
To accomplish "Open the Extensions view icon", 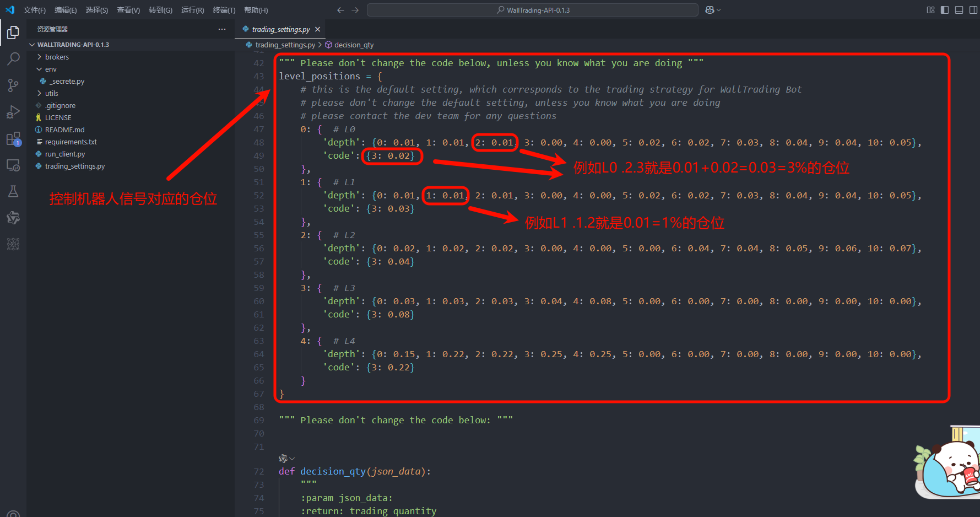I will tap(13, 138).
